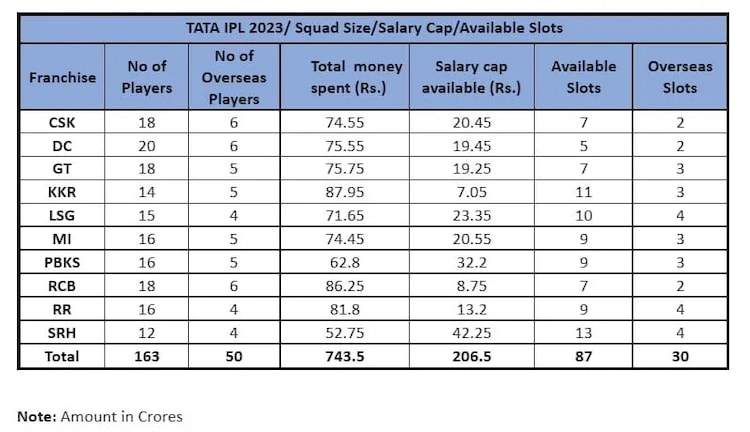Select the total players value 163
The height and width of the screenshot is (432, 750).
[x=149, y=356]
